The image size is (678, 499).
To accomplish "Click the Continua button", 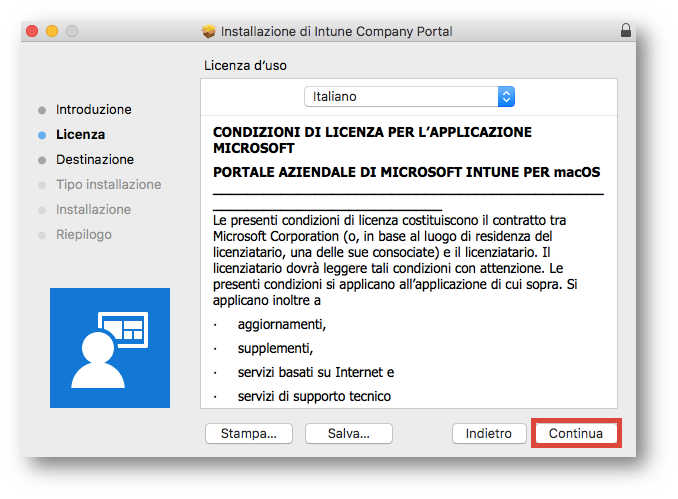I will (x=576, y=433).
